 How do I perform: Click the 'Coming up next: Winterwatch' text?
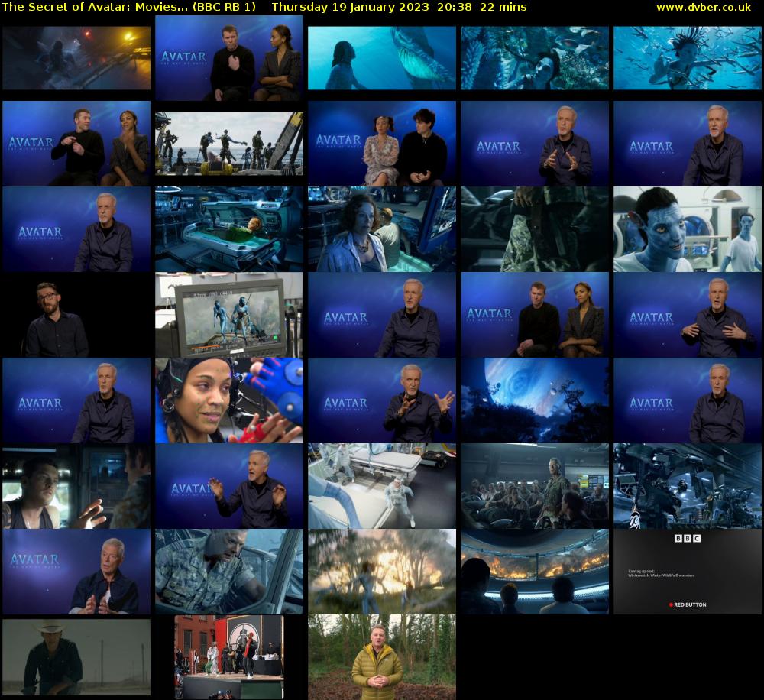(x=661, y=573)
